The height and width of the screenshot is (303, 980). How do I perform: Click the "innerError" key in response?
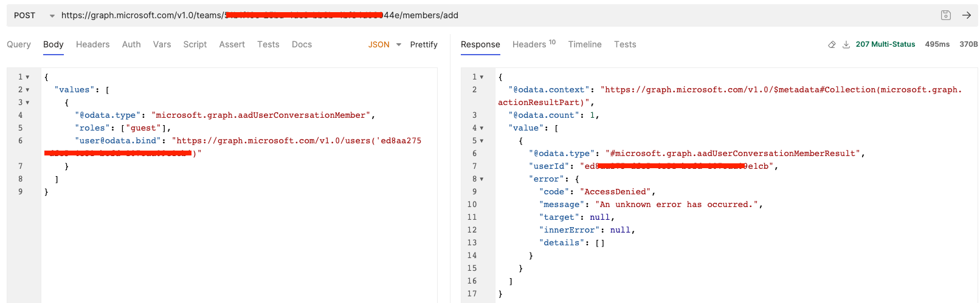[x=569, y=230]
